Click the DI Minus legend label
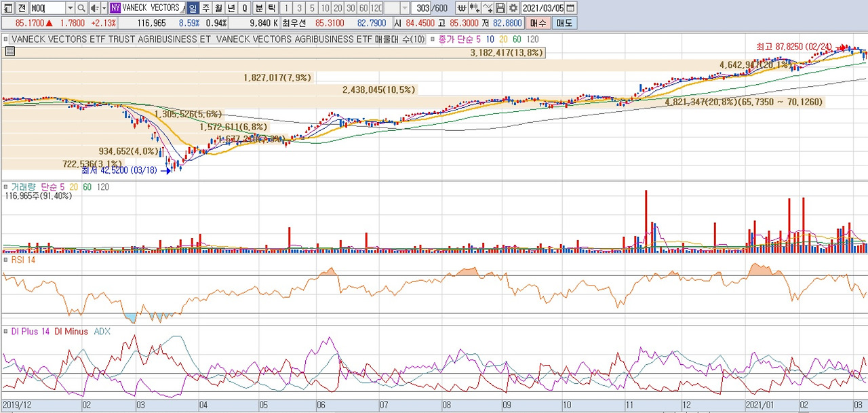Screen dimensions: 868x413 [71, 332]
